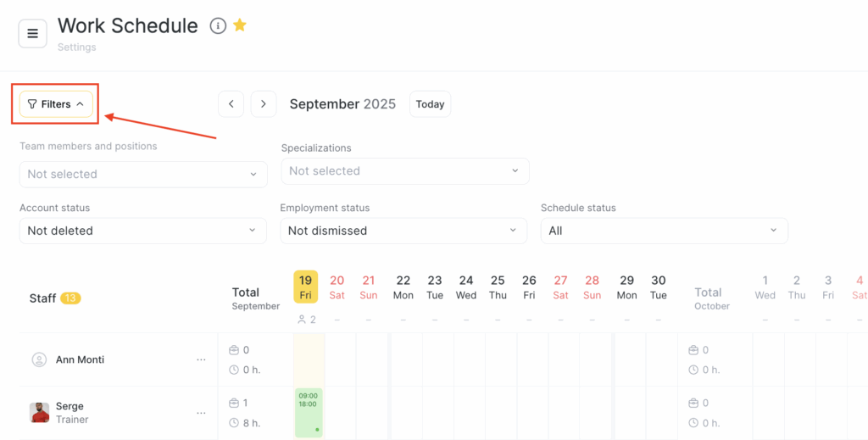Open the hamburger menu
The height and width of the screenshot is (440, 868).
(x=33, y=33)
